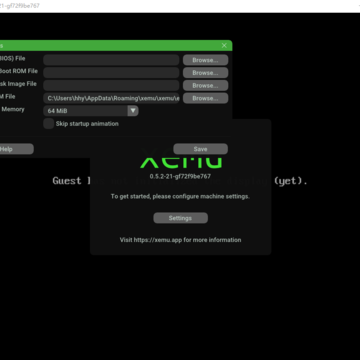Expand memory options via the arrow button
This screenshot has width=360, height=360.
pyautogui.click(x=133, y=111)
